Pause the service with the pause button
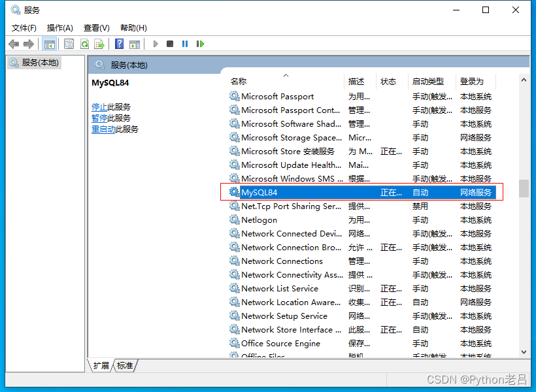Image resolution: width=536 pixels, height=392 pixels. tap(185, 44)
